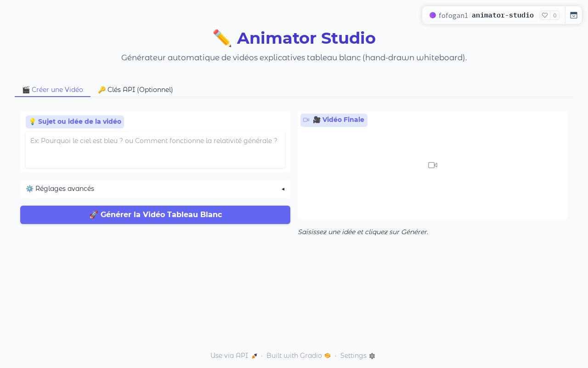
Task: Click the Sujet ou idée de la vidéo label
Action: (x=75, y=122)
